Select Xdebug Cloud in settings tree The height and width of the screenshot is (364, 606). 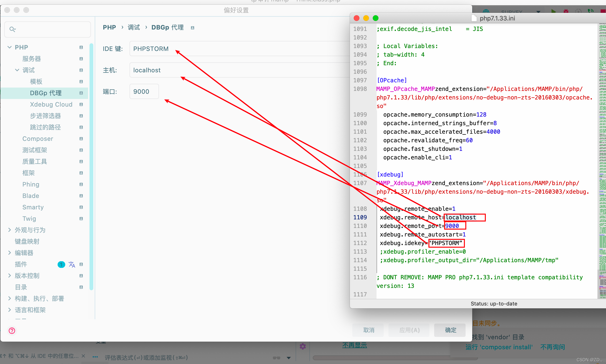[51, 104]
